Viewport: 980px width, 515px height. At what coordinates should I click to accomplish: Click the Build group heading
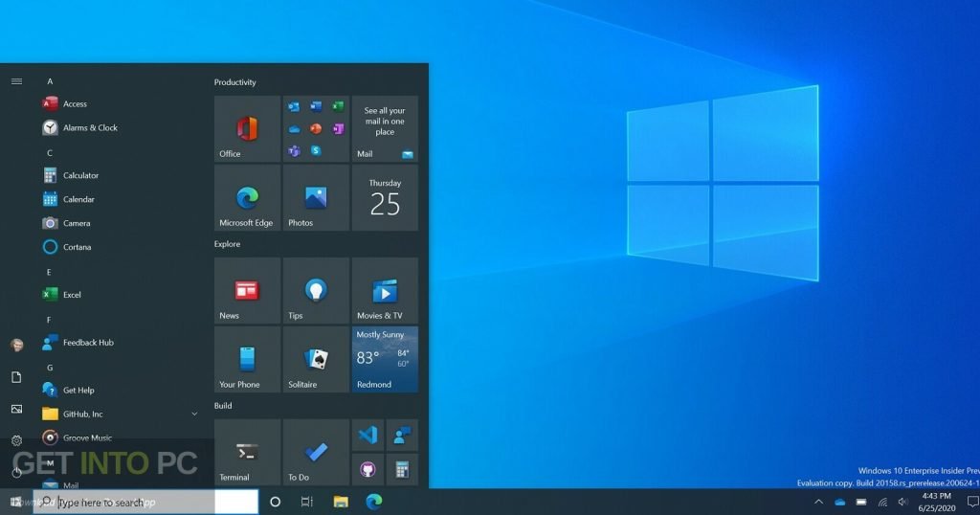pos(222,406)
